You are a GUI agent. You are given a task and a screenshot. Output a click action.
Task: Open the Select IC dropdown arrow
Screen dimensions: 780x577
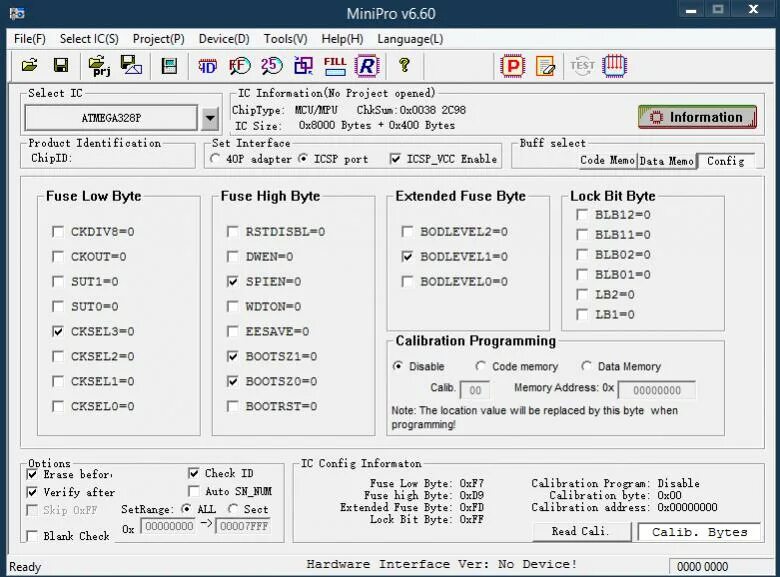tap(210, 118)
